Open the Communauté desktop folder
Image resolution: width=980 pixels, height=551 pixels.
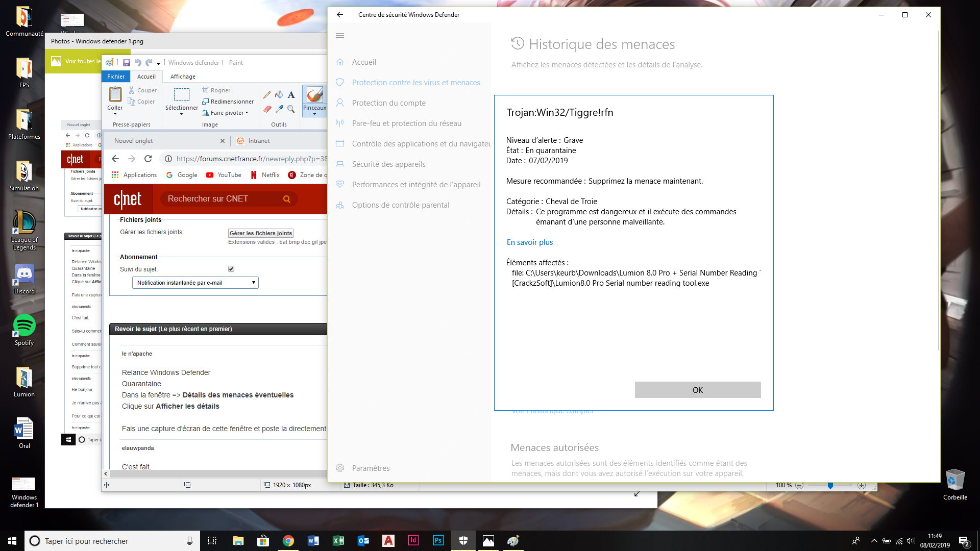(24, 21)
